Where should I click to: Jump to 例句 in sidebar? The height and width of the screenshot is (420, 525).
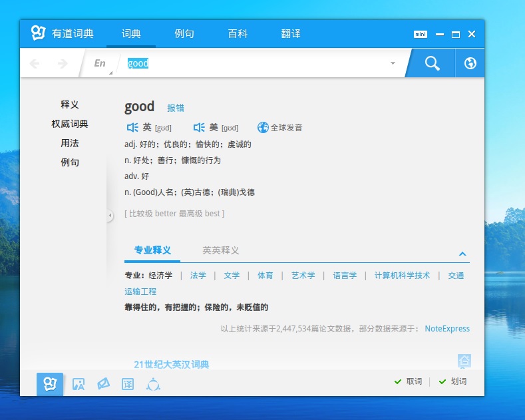pyautogui.click(x=70, y=162)
